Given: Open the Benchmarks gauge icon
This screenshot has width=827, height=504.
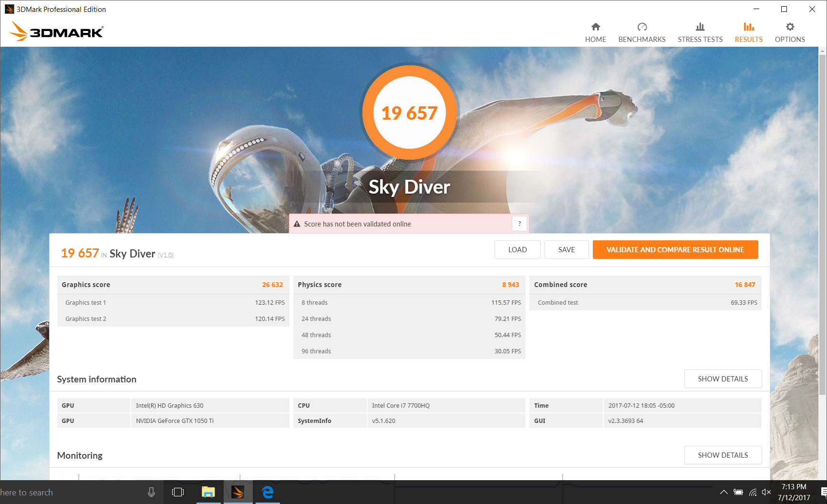Looking at the screenshot, I should coord(642,27).
